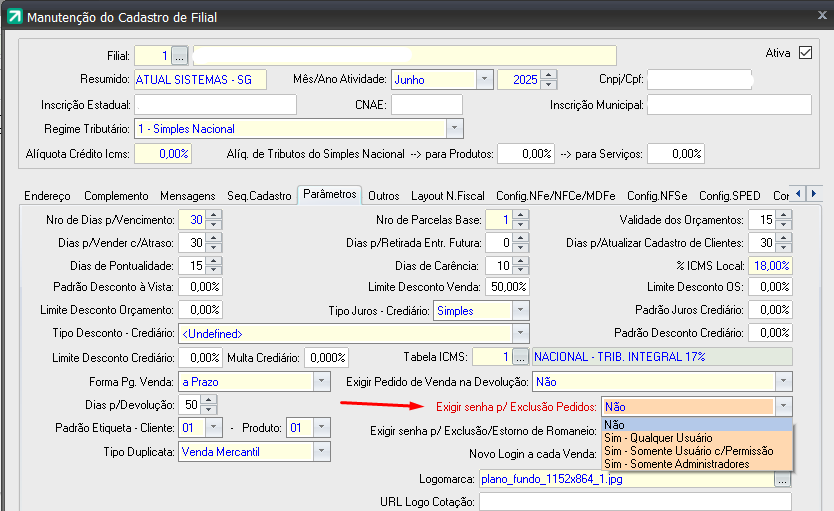Increase Dias de Carência value
This screenshot has width=834, height=511.
(x=521, y=261)
